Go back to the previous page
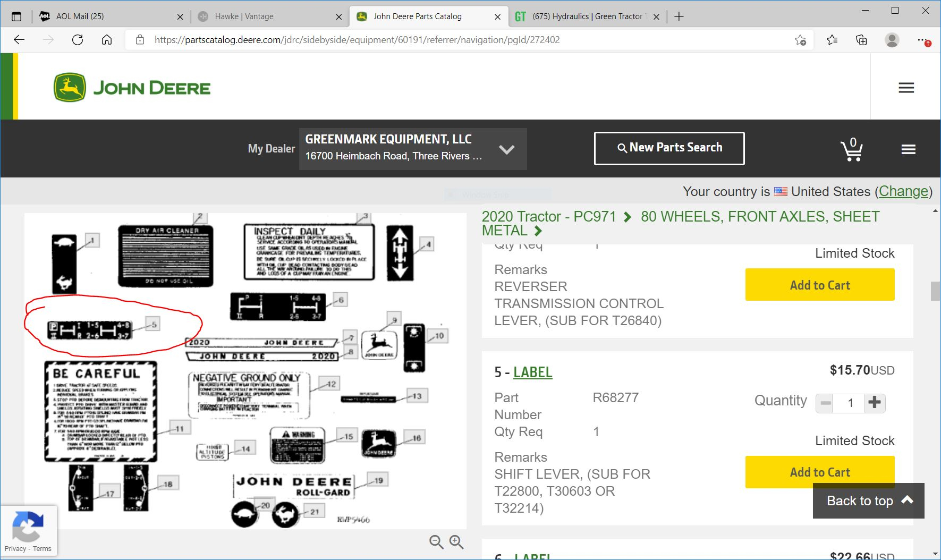 [x=19, y=40]
